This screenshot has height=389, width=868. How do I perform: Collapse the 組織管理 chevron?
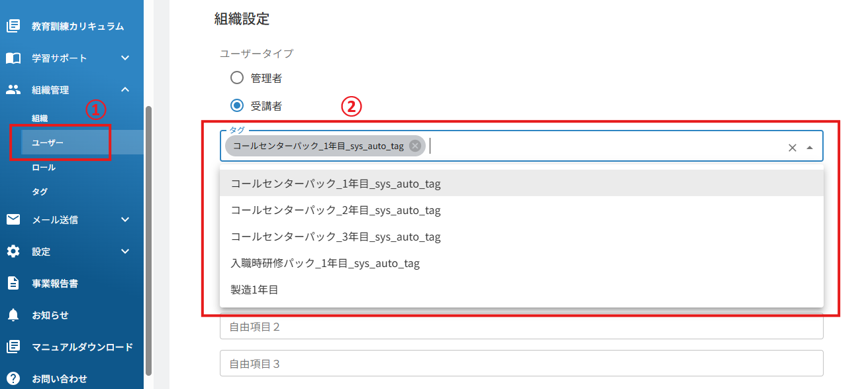125,89
